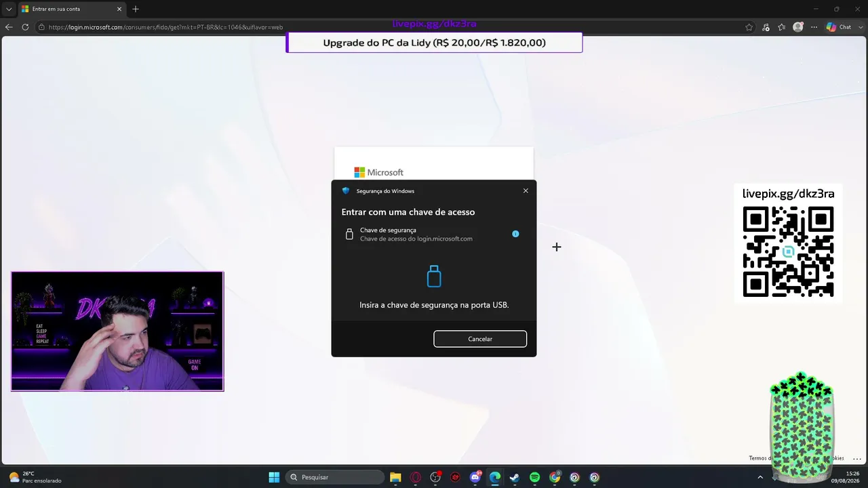The height and width of the screenshot is (488, 868).
Task: Open the Windows Start menu
Action: point(274,477)
